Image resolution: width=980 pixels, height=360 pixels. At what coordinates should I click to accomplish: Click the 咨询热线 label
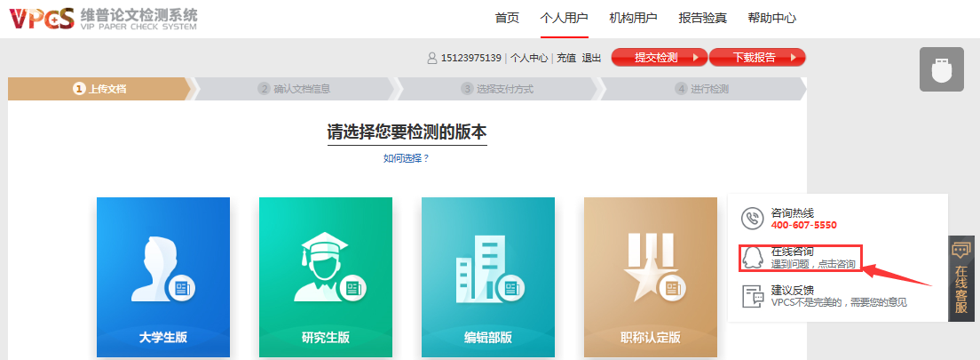(x=792, y=212)
